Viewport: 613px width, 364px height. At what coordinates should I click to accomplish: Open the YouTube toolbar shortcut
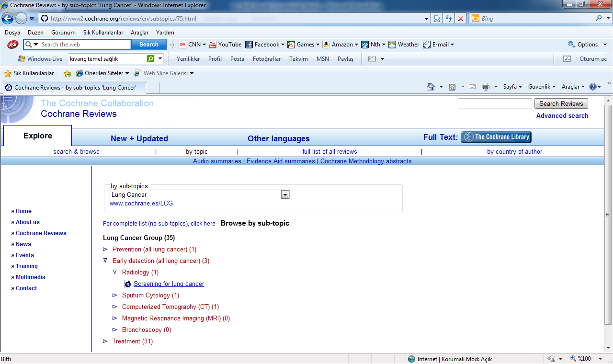click(225, 45)
